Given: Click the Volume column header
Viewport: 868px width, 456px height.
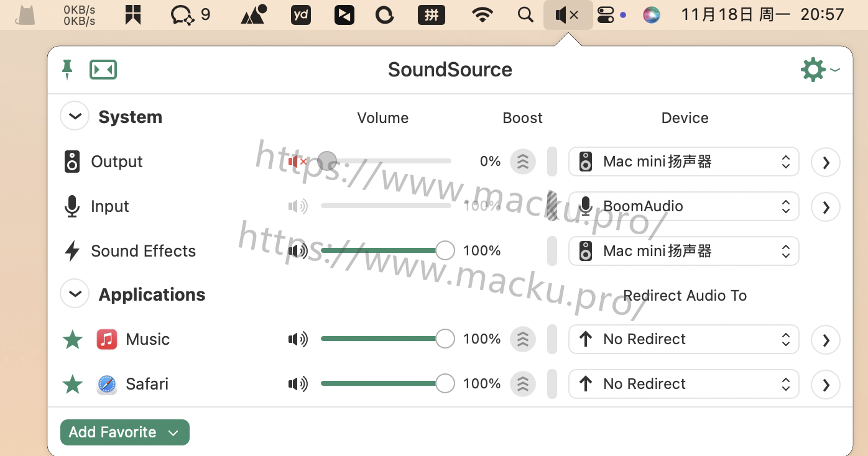Looking at the screenshot, I should coord(383,118).
